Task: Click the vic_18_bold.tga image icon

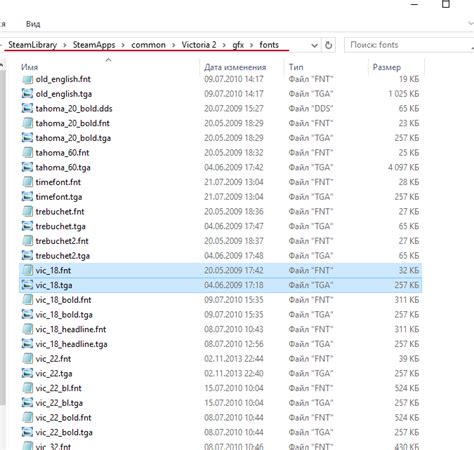Action: tap(27, 315)
